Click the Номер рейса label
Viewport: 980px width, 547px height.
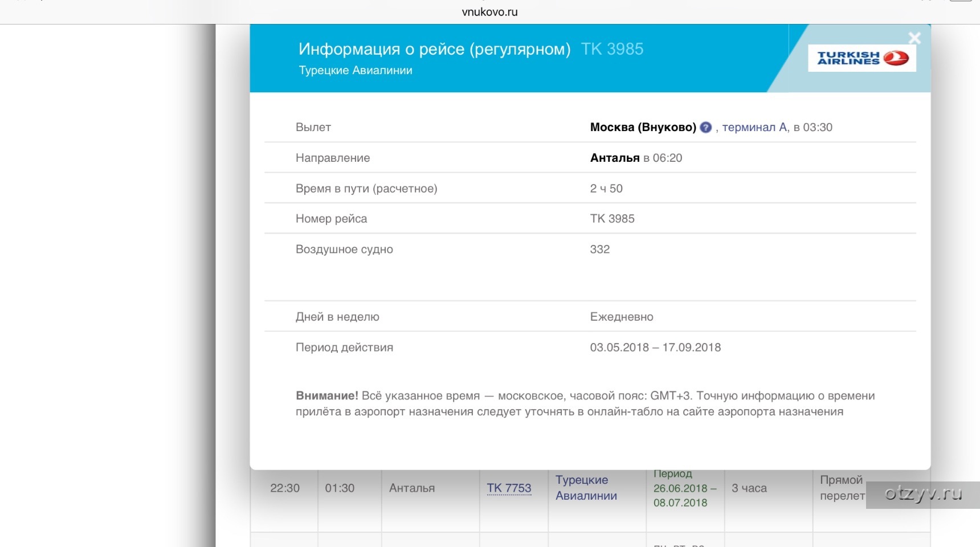tap(331, 219)
